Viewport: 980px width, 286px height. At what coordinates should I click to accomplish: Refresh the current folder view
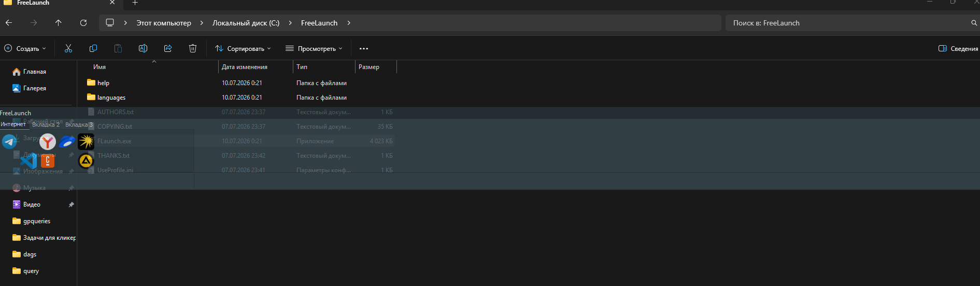83,23
